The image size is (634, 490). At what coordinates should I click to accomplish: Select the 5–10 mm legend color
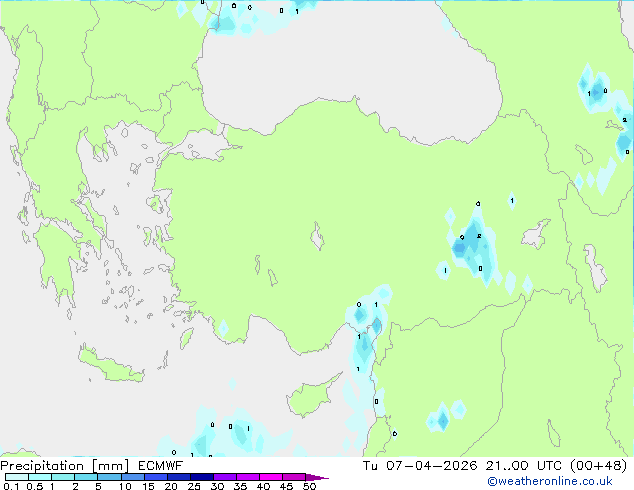109,477
